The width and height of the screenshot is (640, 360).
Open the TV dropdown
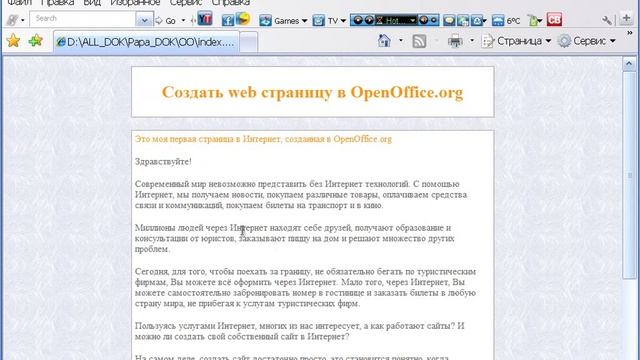click(x=343, y=21)
